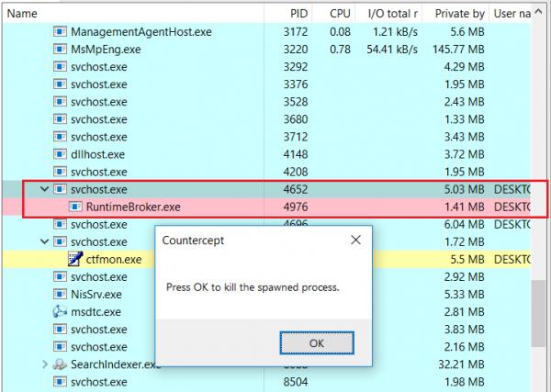Image resolution: width=551 pixels, height=392 pixels.
Task: Click the SearchIndexer.exe magnifier icon
Action: point(61,364)
